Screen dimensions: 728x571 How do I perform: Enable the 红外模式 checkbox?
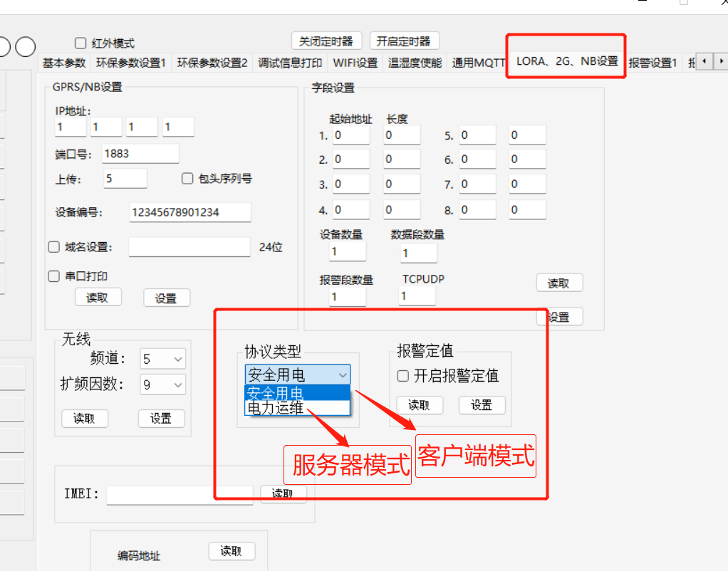point(80,43)
